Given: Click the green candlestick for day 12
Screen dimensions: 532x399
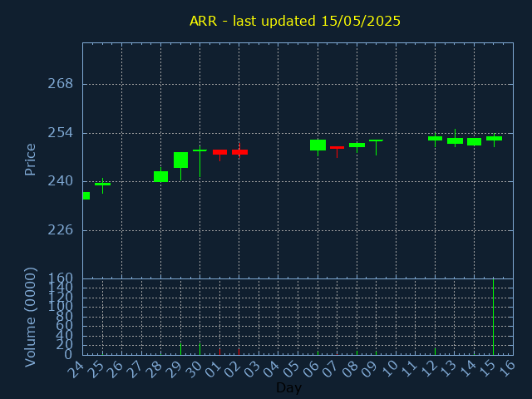Looking at the screenshot, I should 435,139.
